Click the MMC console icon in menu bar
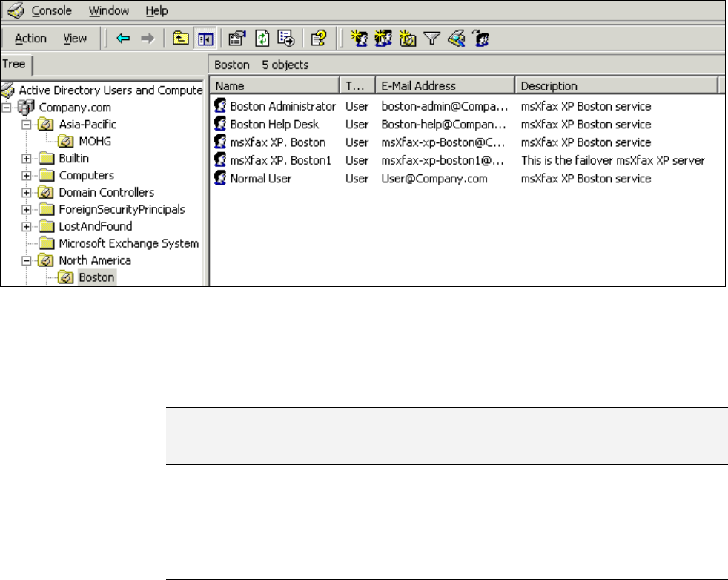 click(16, 10)
